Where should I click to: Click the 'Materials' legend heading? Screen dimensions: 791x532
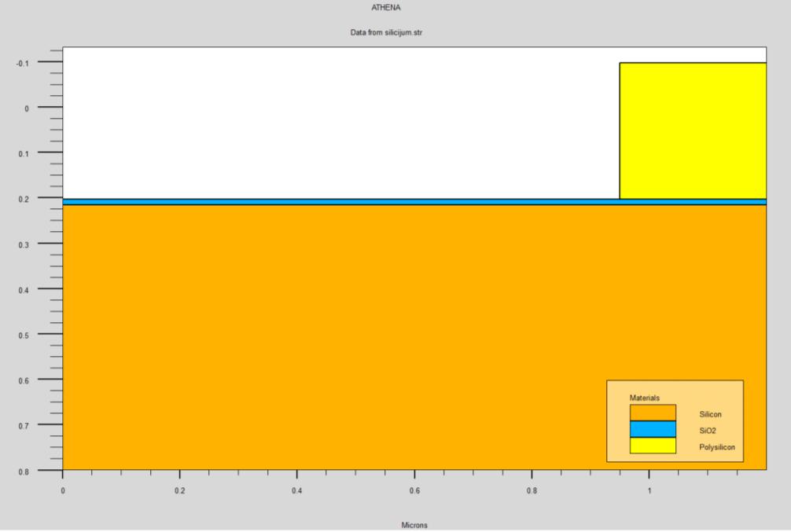point(644,398)
